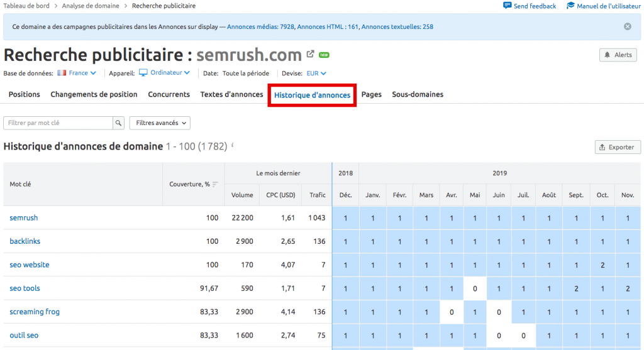Open the Pages tab
This screenshot has height=350, width=644.
(x=371, y=94)
